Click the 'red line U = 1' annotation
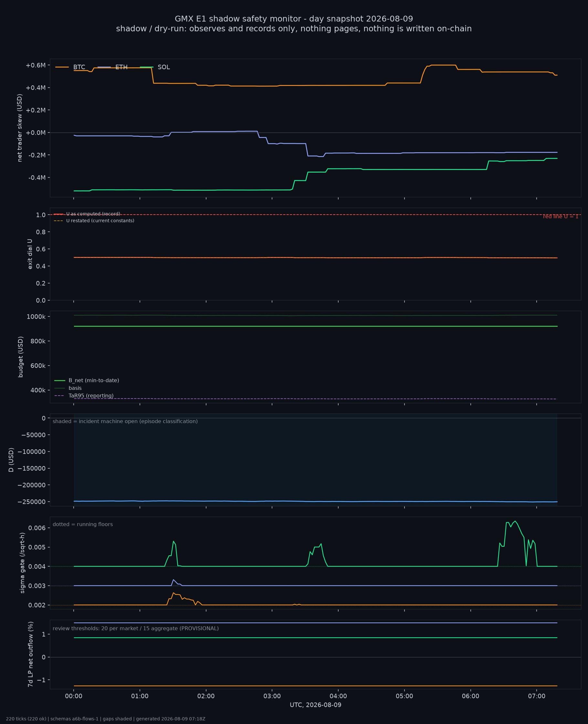The image size is (588, 724). pyautogui.click(x=561, y=217)
